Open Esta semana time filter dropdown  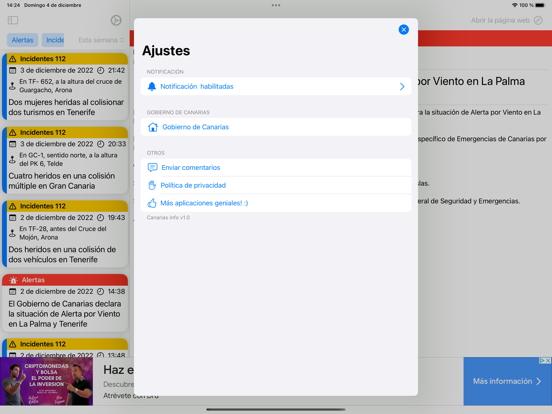tap(101, 40)
